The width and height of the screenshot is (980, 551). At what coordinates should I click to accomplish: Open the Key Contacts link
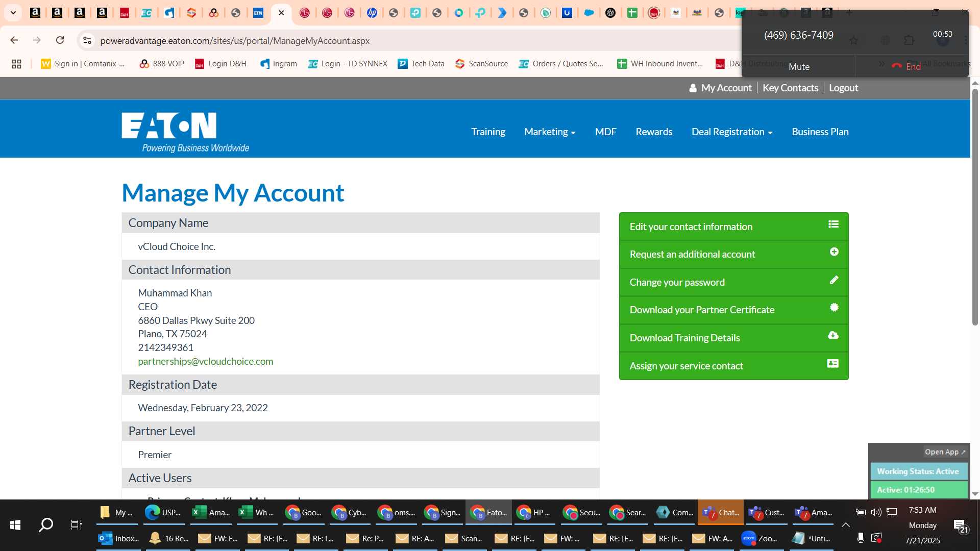[x=790, y=88]
